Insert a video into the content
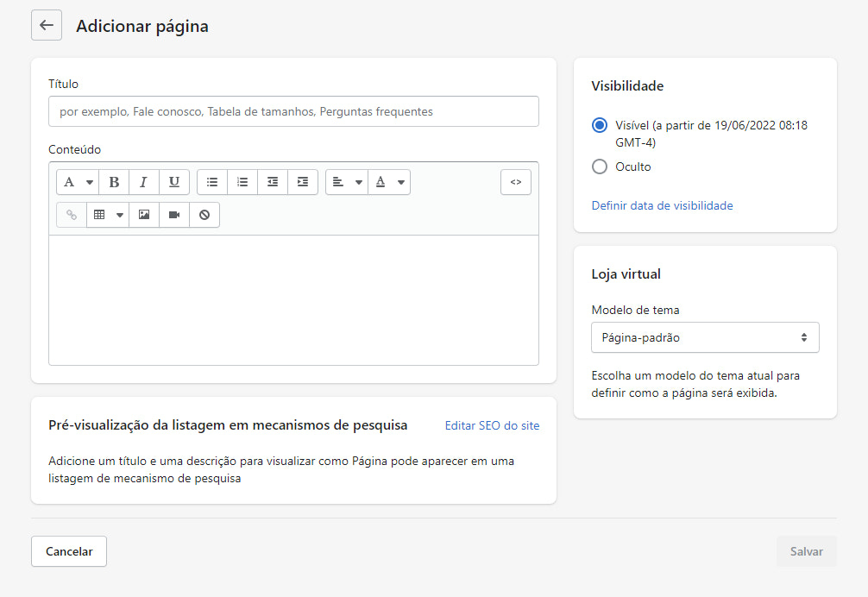The height and width of the screenshot is (597, 868). tap(173, 214)
